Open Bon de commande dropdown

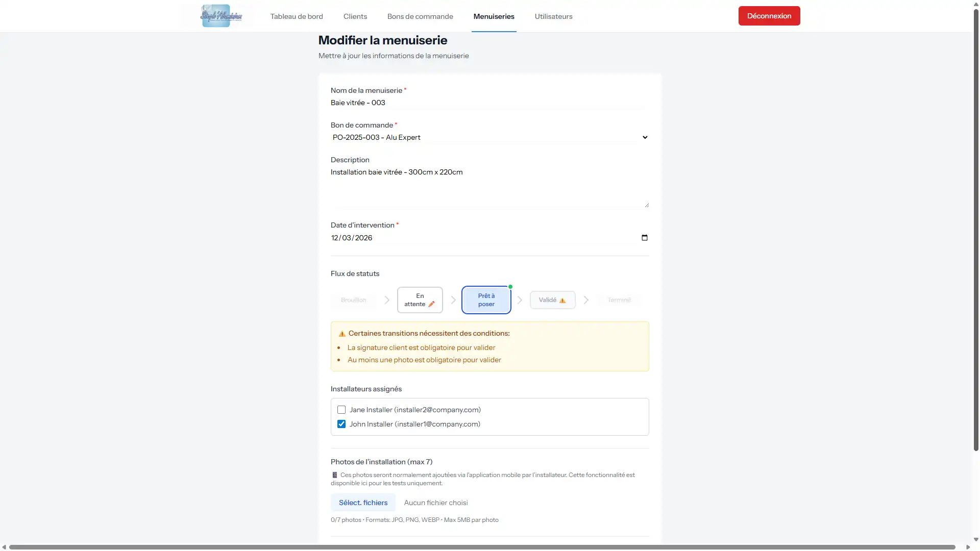[489, 137]
